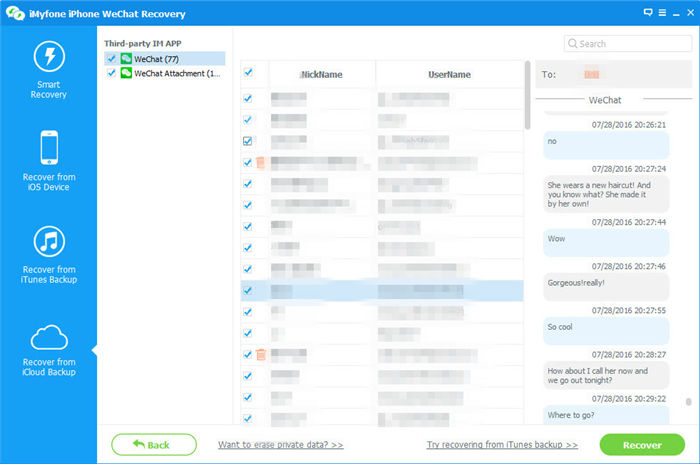Click the iMyfone WeChat logo icon
This screenshot has width=700, height=464.
(15, 13)
